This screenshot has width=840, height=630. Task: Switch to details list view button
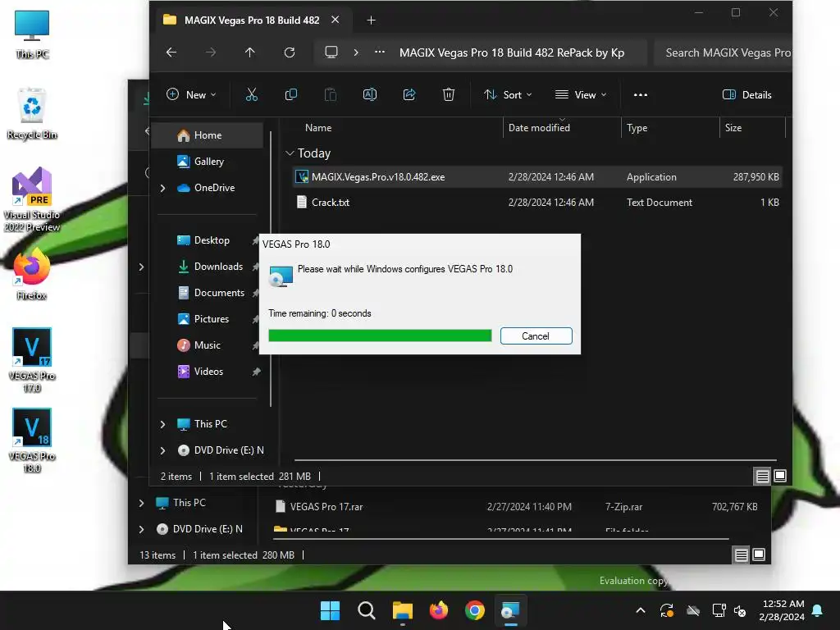tap(762, 476)
